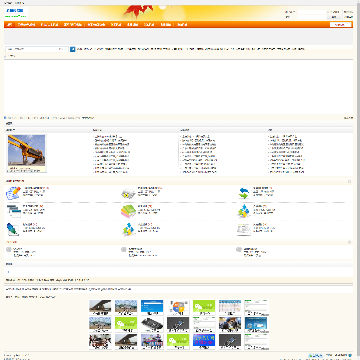Click the white button at right of navbar
The image size is (360, 360).
(x=340, y=24)
